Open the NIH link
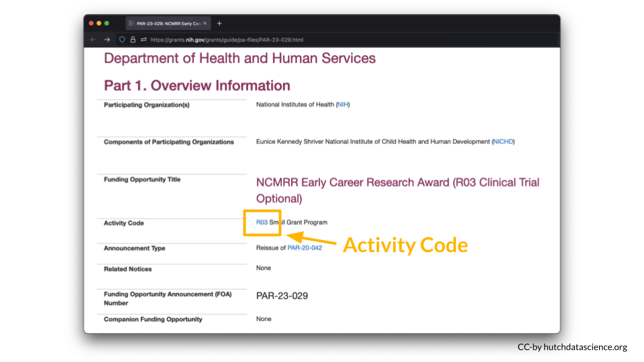The width and height of the screenshot is (644, 362). [343, 105]
